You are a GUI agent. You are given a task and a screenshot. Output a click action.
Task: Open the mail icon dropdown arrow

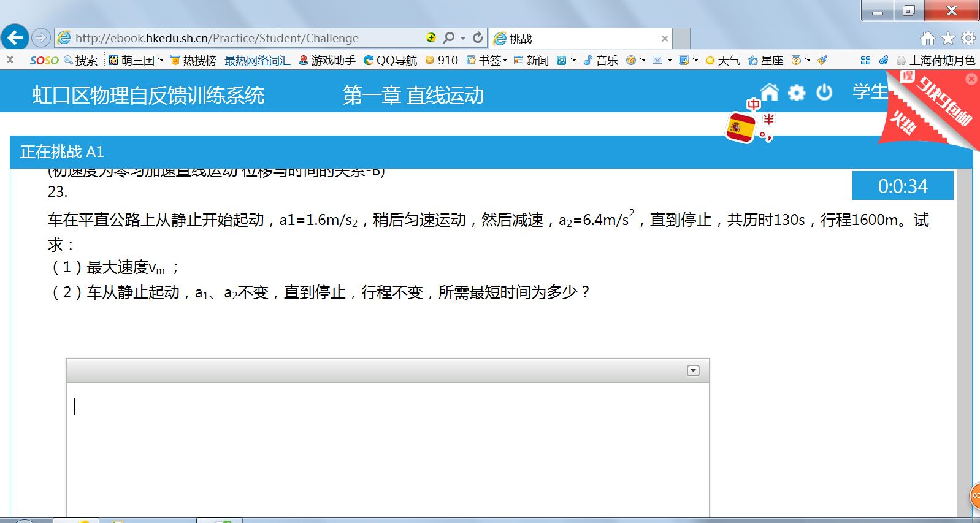pos(669,60)
